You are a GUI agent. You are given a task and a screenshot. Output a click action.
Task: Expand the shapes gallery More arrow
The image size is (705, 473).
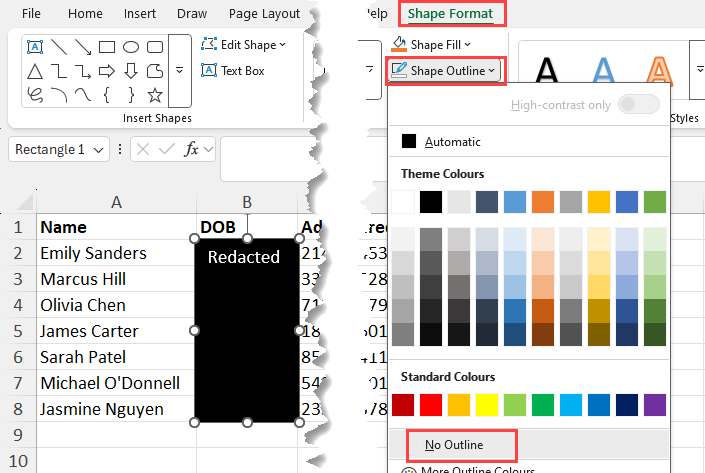[180, 70]
